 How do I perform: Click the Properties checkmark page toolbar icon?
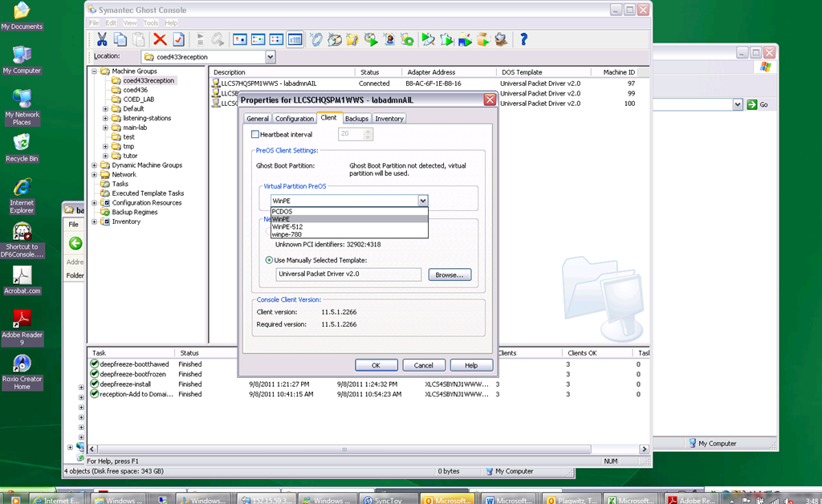[x=179, y=39]
